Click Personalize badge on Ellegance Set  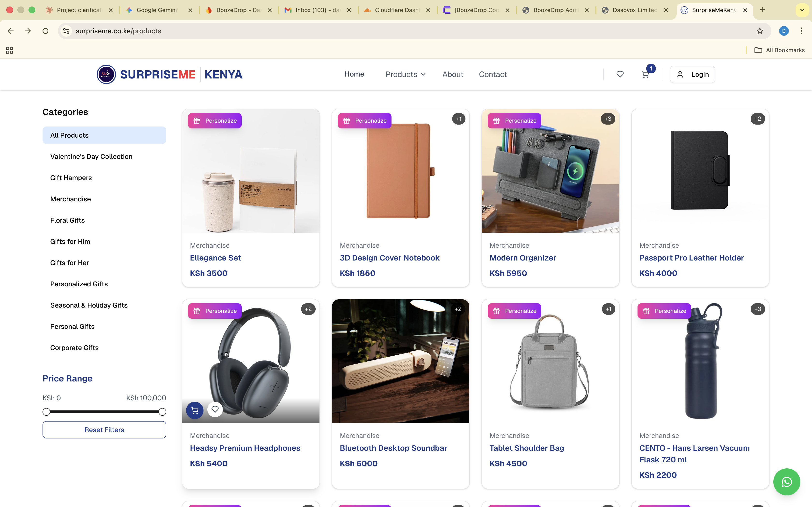[x=215, y=121]
